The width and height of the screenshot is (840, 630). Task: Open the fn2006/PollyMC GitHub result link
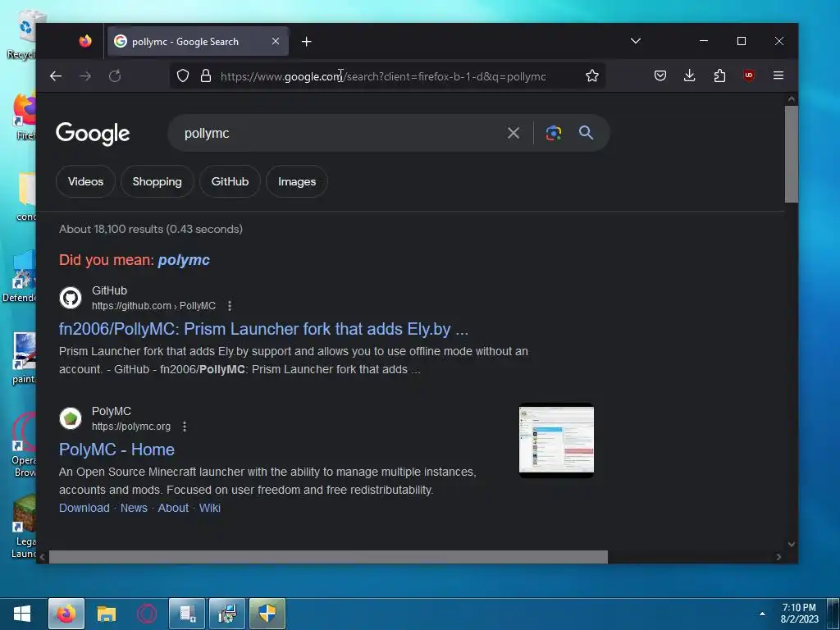263,329
